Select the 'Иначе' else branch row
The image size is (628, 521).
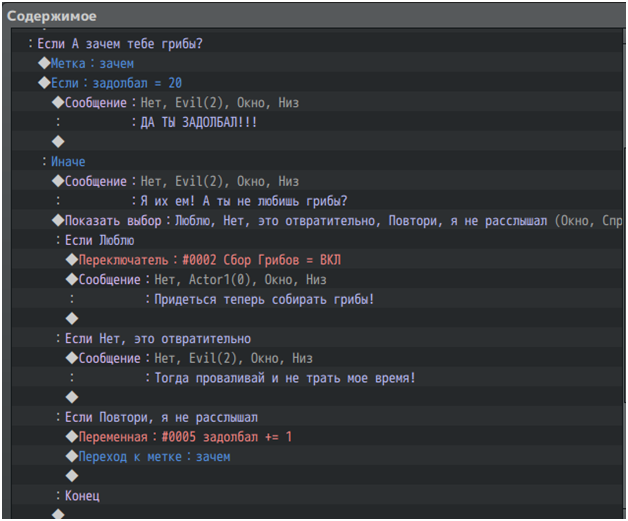68,162
